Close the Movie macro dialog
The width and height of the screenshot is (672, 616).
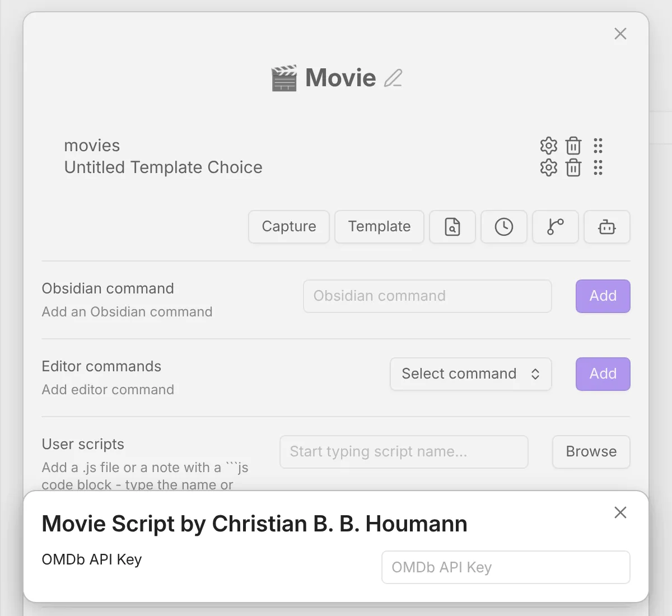tap(620, 34)
